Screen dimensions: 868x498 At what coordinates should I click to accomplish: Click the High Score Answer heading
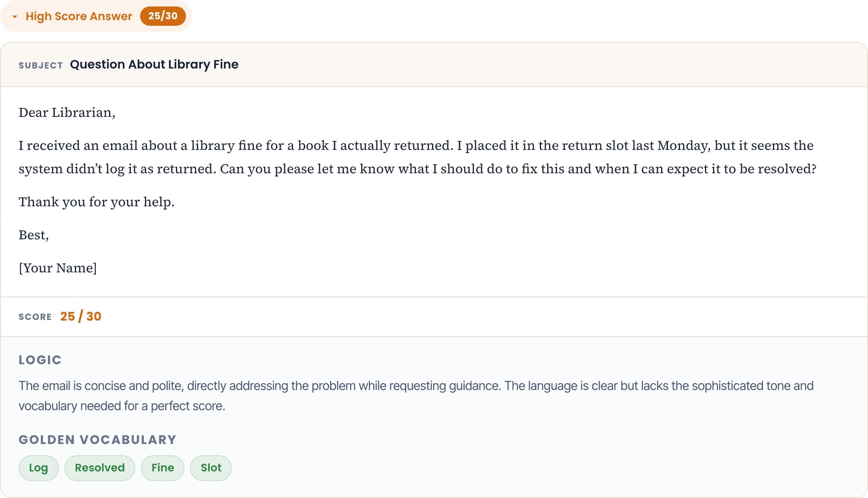click(x=79, y=16)
